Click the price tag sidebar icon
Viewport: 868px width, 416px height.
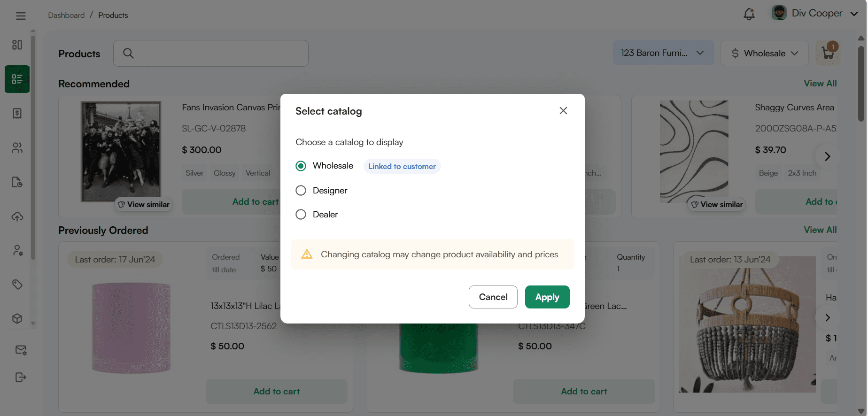tap(17, 285)
